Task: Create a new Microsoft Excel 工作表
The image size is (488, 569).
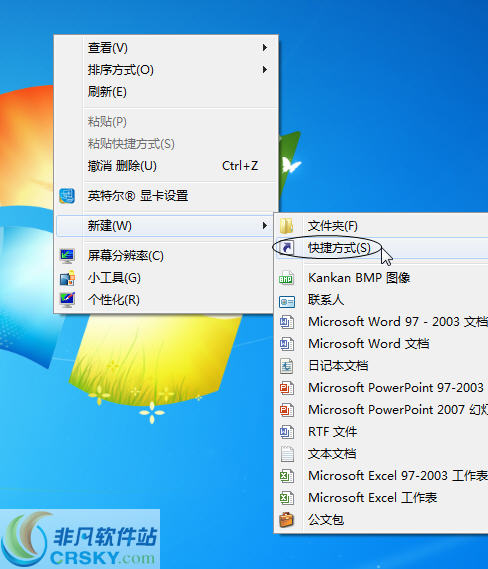Action: [x=382, y=498]
